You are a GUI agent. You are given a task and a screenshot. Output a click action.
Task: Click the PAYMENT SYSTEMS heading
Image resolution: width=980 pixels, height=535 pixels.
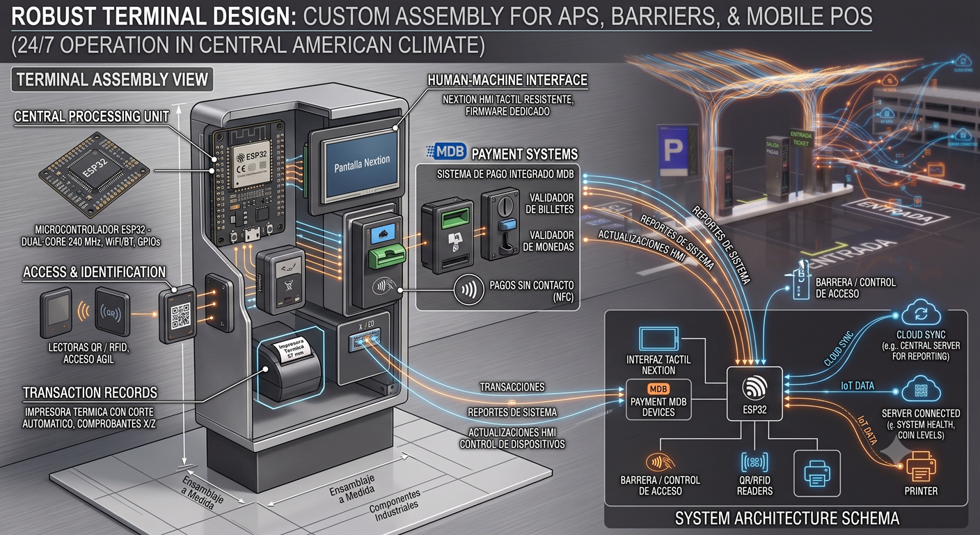pos(524,153)
